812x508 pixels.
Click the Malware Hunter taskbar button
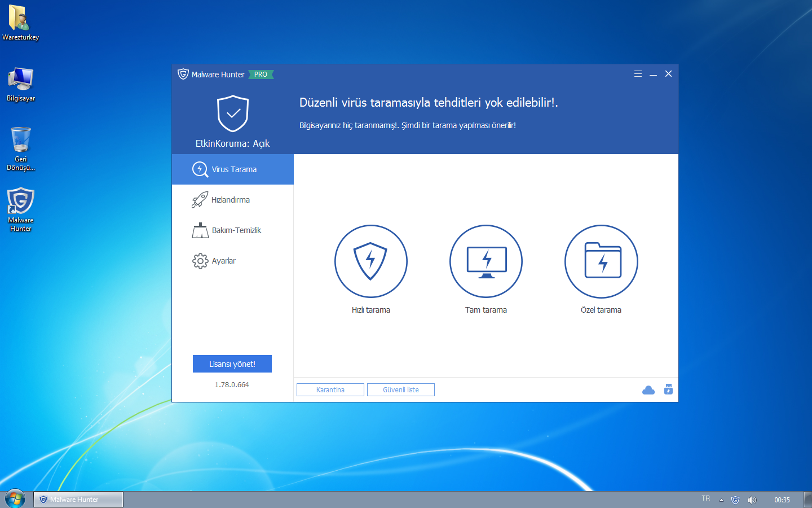[78, 500]
